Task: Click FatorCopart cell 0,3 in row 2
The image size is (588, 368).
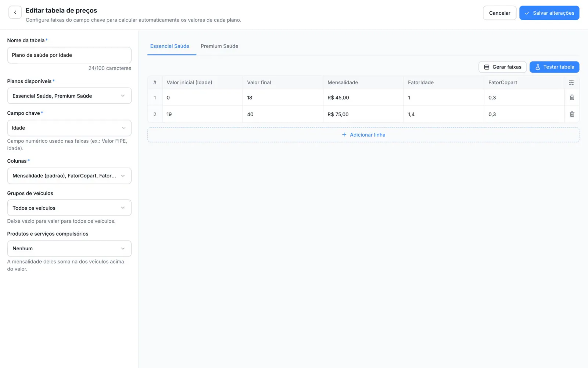Action: tap(524, 114)
